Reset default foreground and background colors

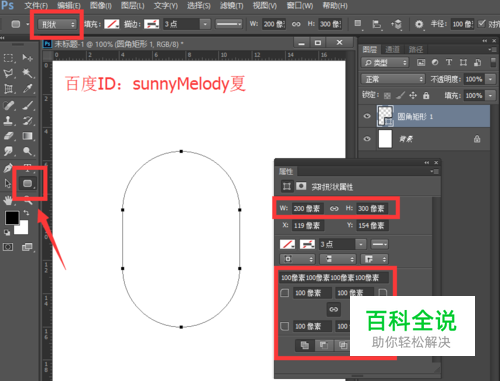[7, 232]
